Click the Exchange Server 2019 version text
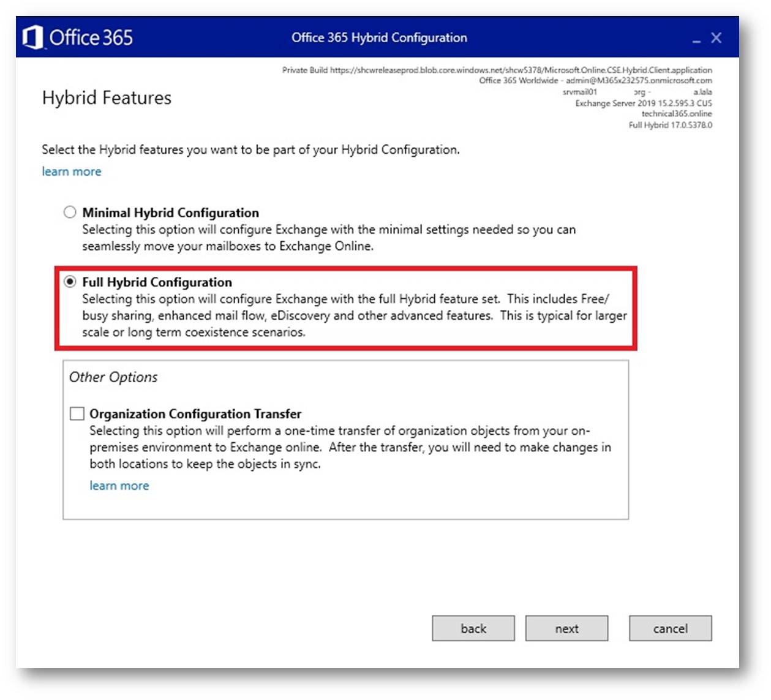Viewport: 771px width, 700px height. point(643,103)
